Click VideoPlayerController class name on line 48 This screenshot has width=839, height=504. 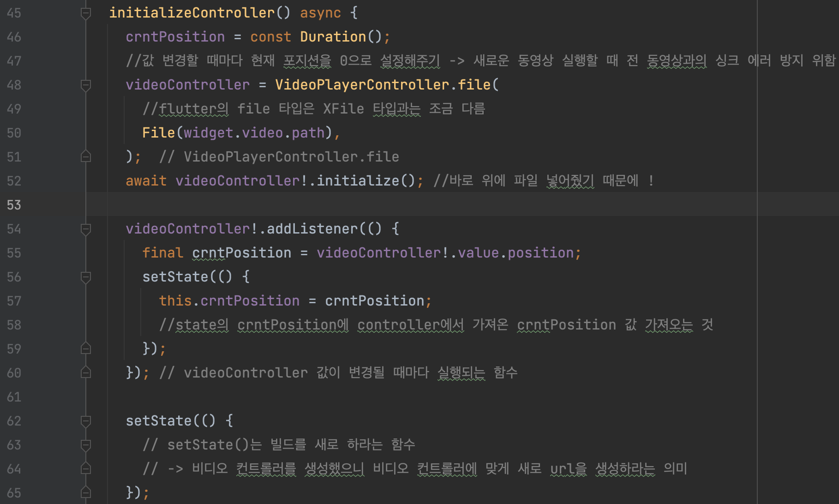tap(362, 85)
